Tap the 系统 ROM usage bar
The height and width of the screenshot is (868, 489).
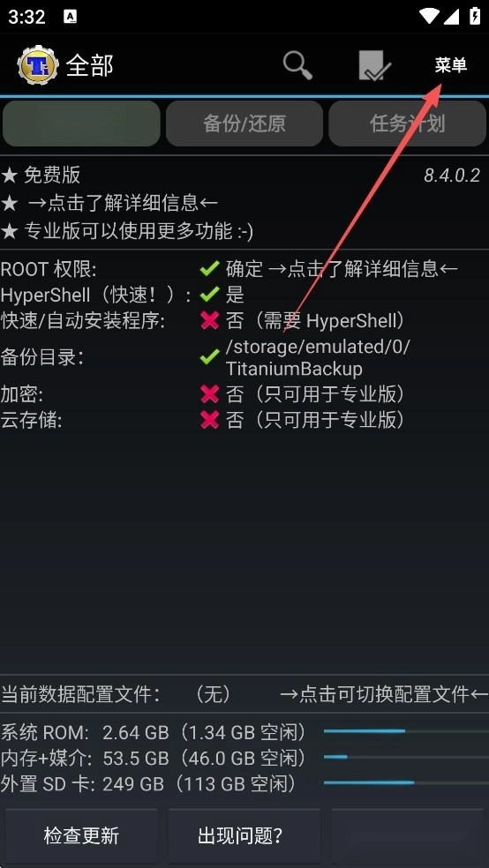405,731
